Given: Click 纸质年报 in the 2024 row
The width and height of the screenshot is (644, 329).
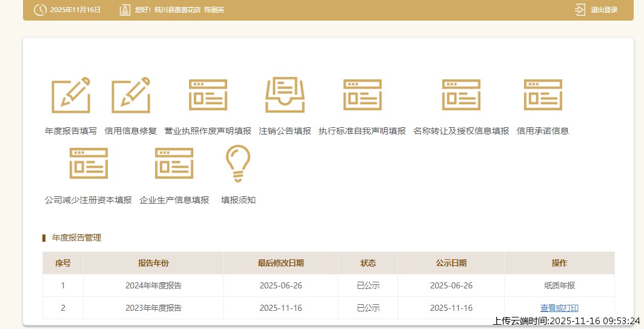Looking at the screenshot, I should pyautogui.click(x=559, y=285).
